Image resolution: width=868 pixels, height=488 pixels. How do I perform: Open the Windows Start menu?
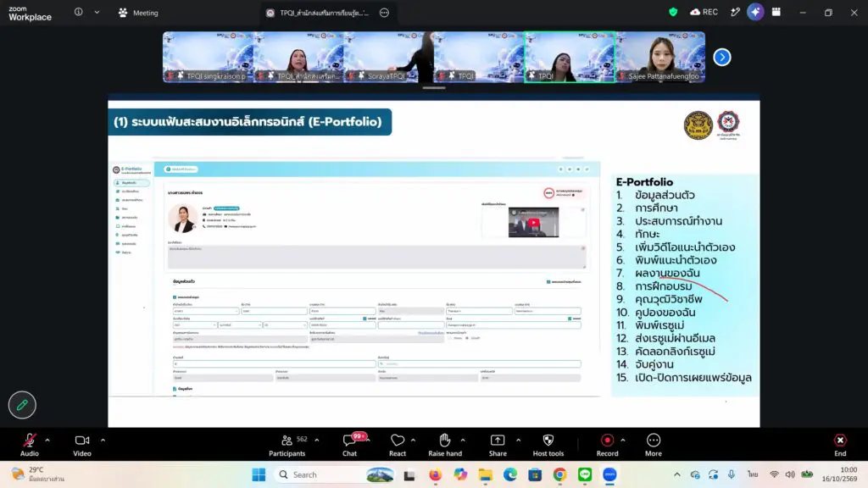pyautogui.click(x=259, y=474)
